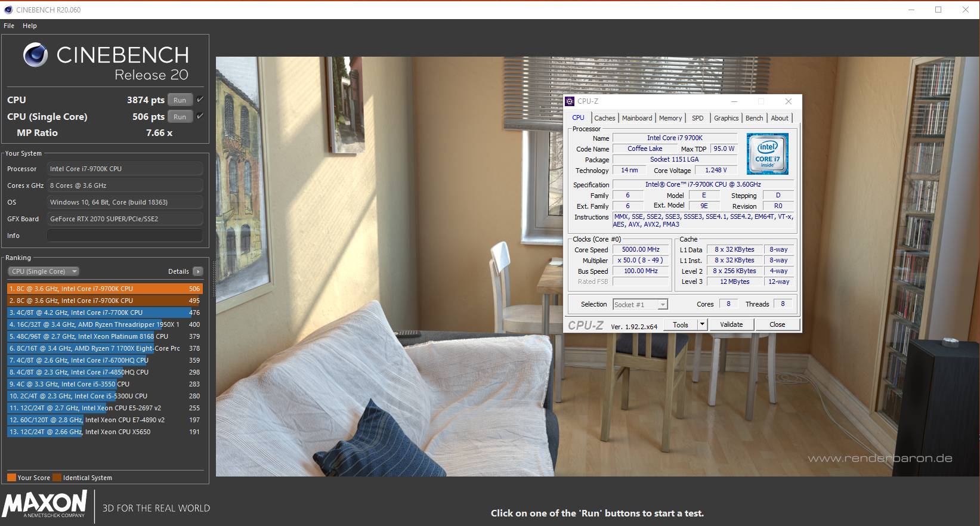Select the Core i5-5300U ranking row

click(105, 396)
